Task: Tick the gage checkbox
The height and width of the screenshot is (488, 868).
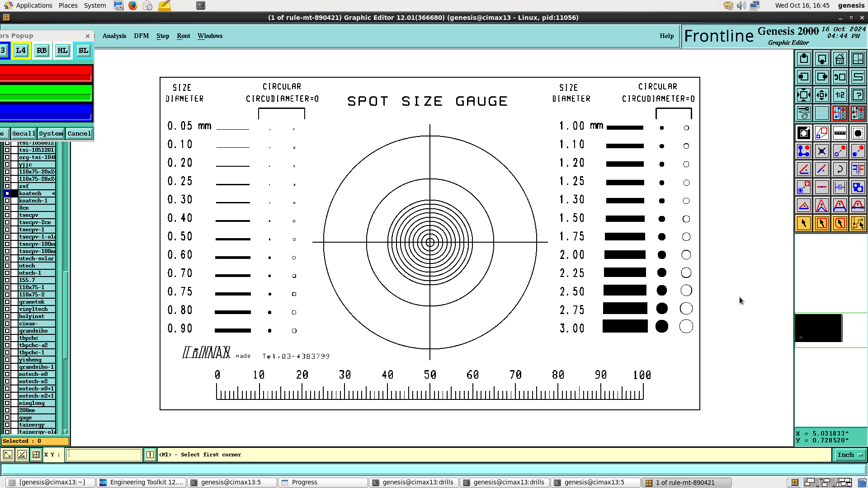Action: 7,418
